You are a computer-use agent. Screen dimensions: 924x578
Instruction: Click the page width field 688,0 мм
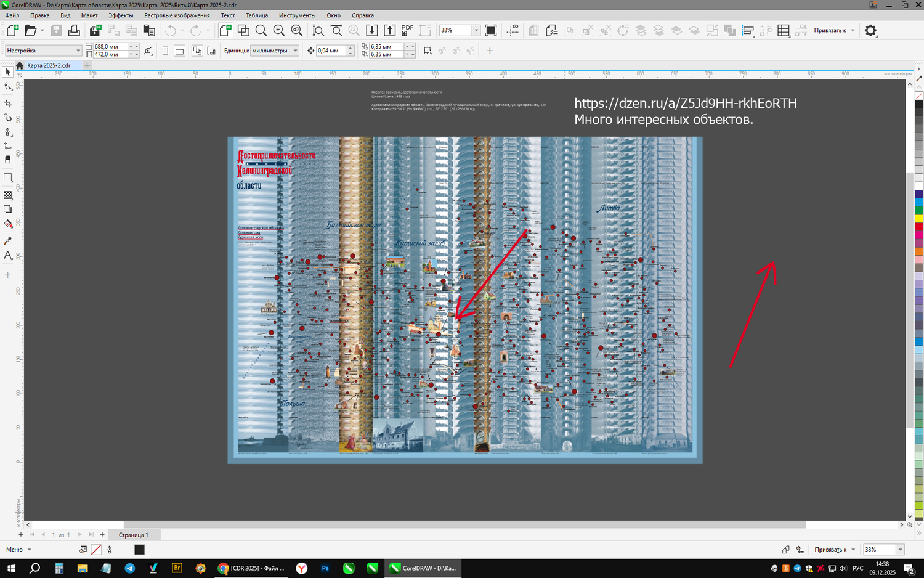(108, 47)
